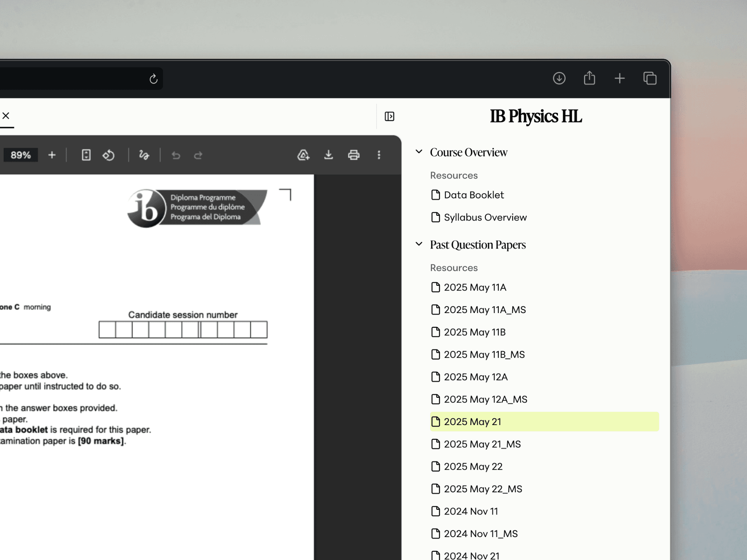Click 'Candidate session number' label in PDF

183,315
